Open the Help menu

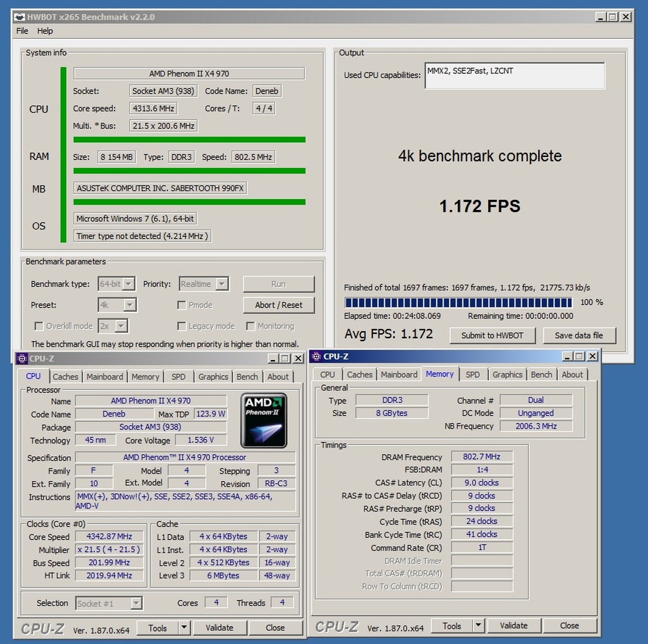[x=45, y=31]
